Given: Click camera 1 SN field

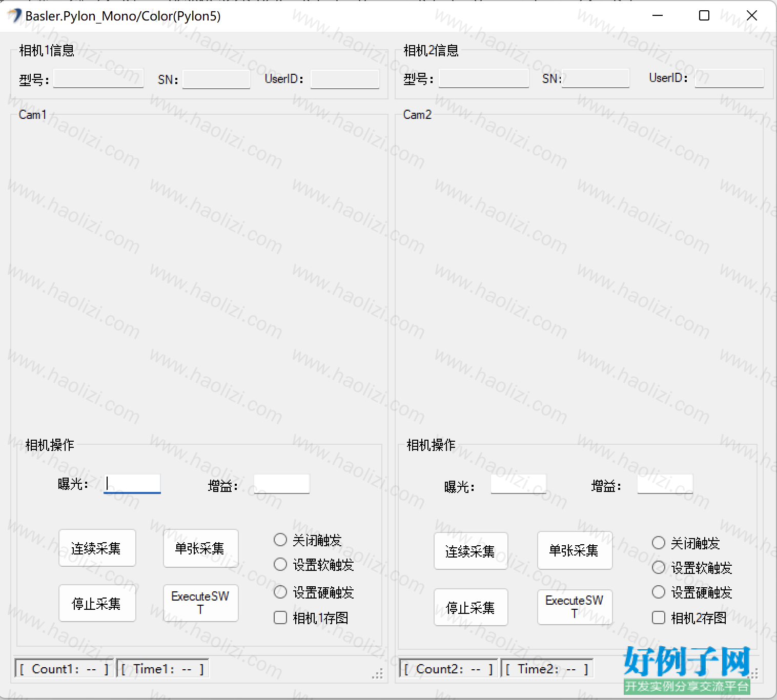Looking at the screenshot, I should [216, 79].
